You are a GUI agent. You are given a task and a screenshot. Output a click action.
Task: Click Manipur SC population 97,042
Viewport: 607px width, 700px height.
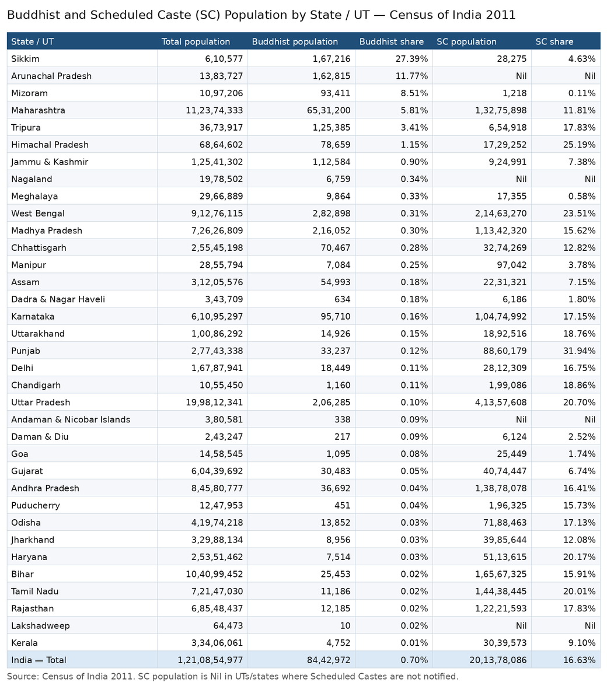(x=482, y=265)
